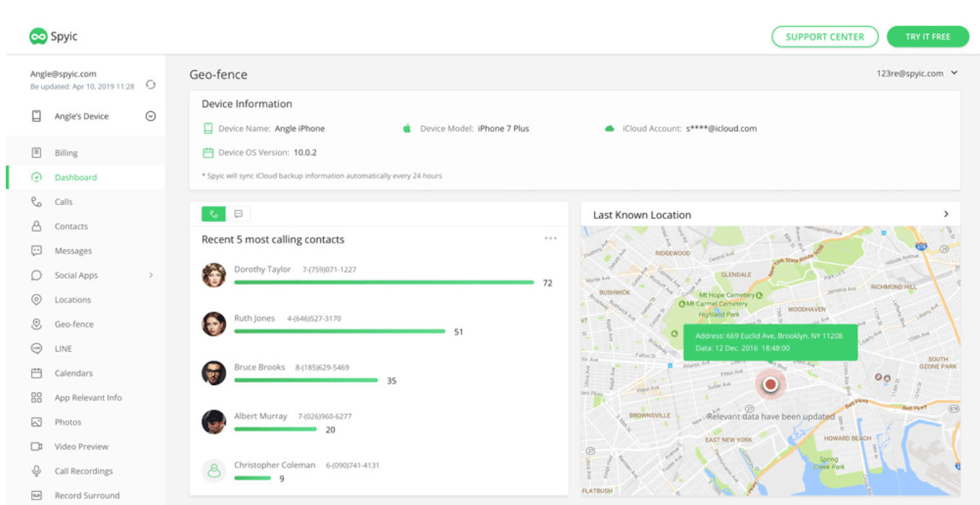Switch to the messages tab with chat icon
This screenshot has width=980, height=505.
coord(238,214)
